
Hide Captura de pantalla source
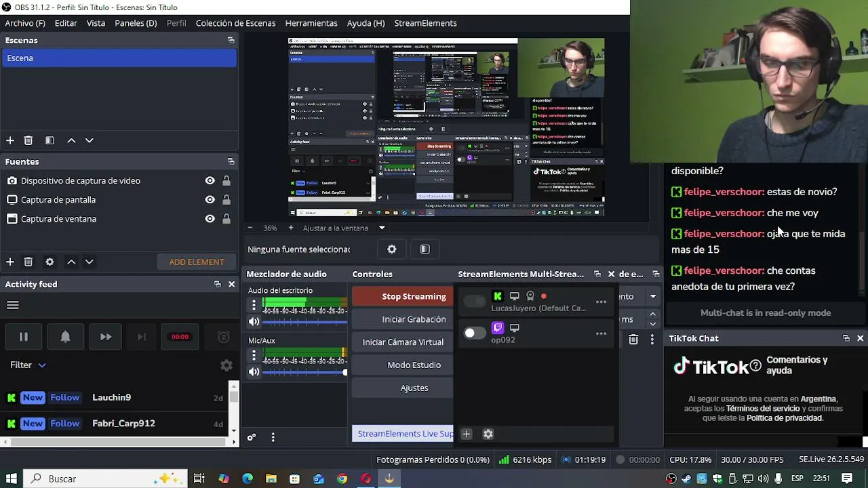pos(210,200)
